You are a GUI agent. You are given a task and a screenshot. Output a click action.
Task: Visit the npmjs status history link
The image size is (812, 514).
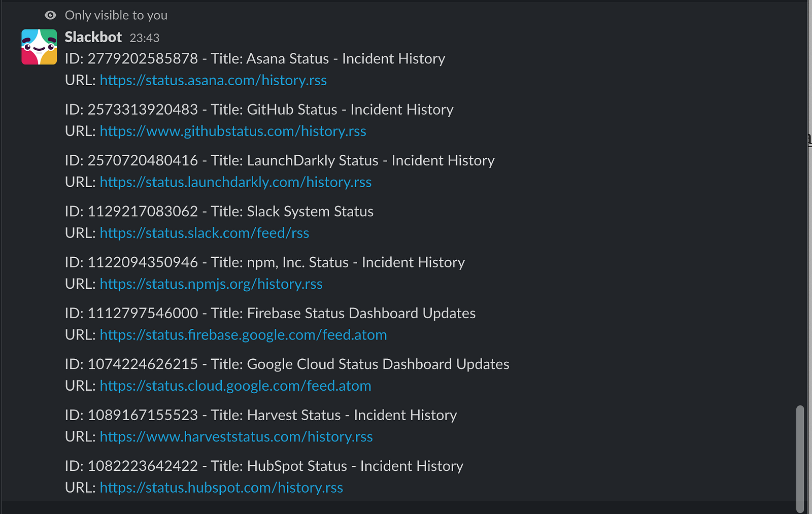click(x=211, y=284)
